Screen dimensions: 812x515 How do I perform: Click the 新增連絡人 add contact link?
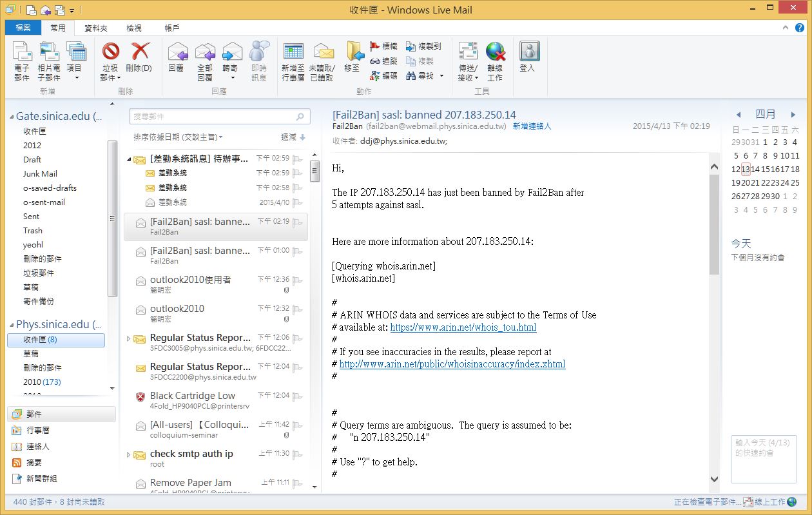532,126
